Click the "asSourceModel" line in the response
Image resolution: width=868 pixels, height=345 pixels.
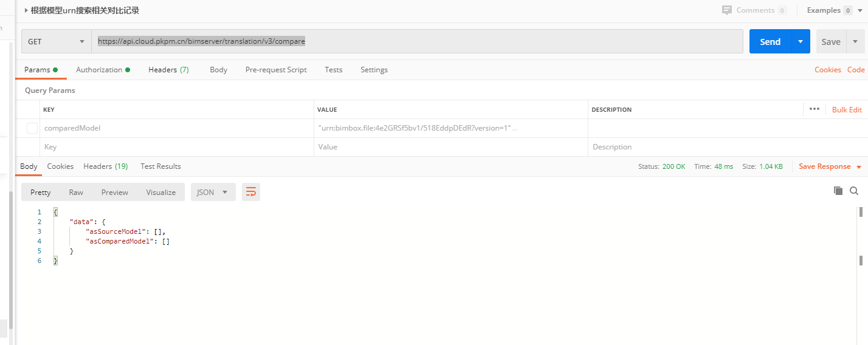pos(126,231)
